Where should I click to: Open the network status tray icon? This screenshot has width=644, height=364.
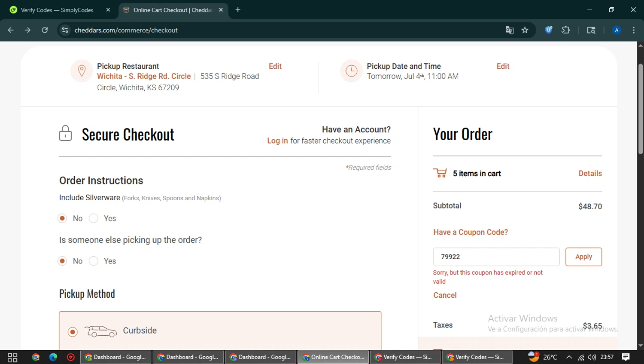(581, 357)
